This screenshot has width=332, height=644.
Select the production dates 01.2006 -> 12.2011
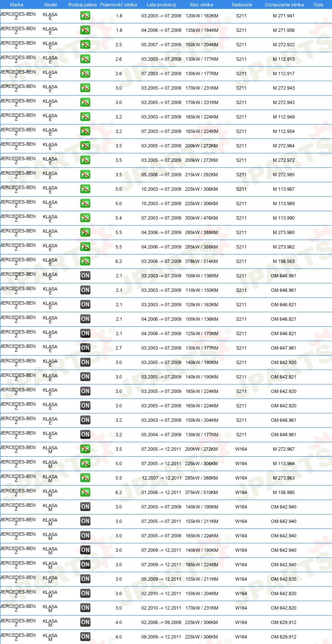161,492
